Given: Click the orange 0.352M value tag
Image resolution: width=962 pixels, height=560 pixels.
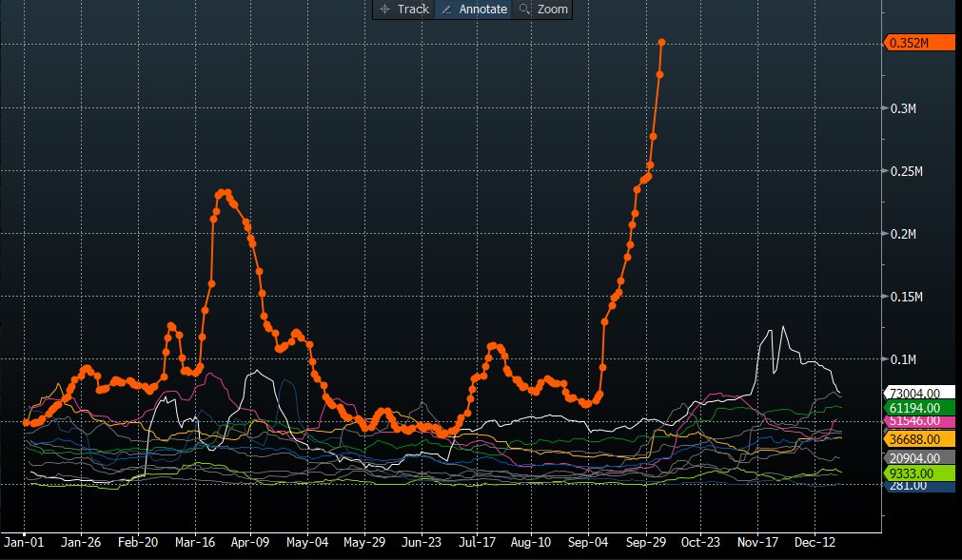Looking at the screenshot, I should click(x=918, y=43).
